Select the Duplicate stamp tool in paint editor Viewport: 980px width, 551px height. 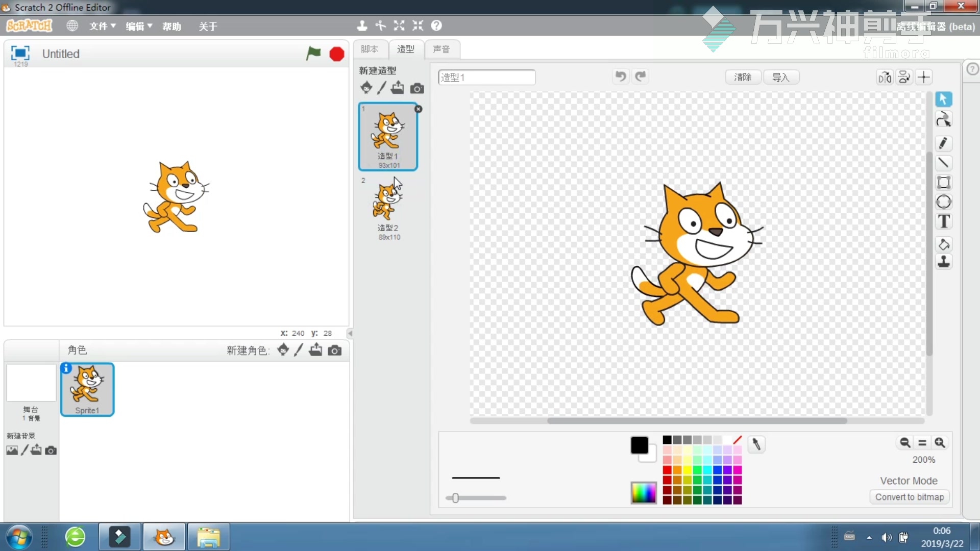click(x=943, y=262)
